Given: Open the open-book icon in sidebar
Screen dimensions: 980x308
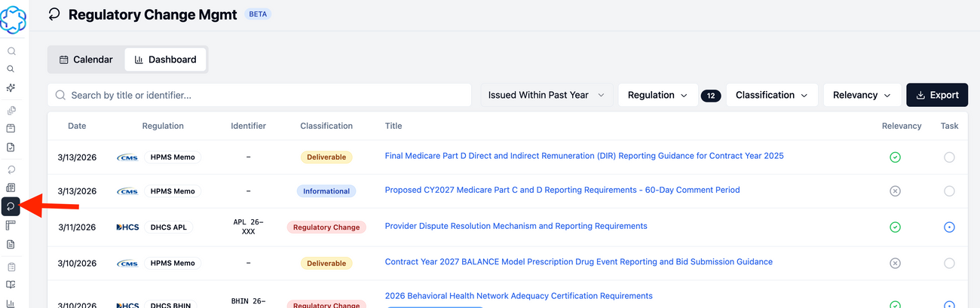Looking at the screenshot, I should coord(11,285).
